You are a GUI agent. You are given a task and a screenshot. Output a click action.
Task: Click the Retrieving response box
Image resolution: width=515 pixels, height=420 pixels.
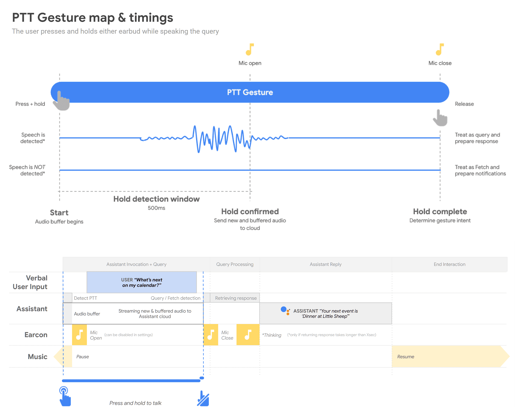pyautogui.click(x=235, y=298)
